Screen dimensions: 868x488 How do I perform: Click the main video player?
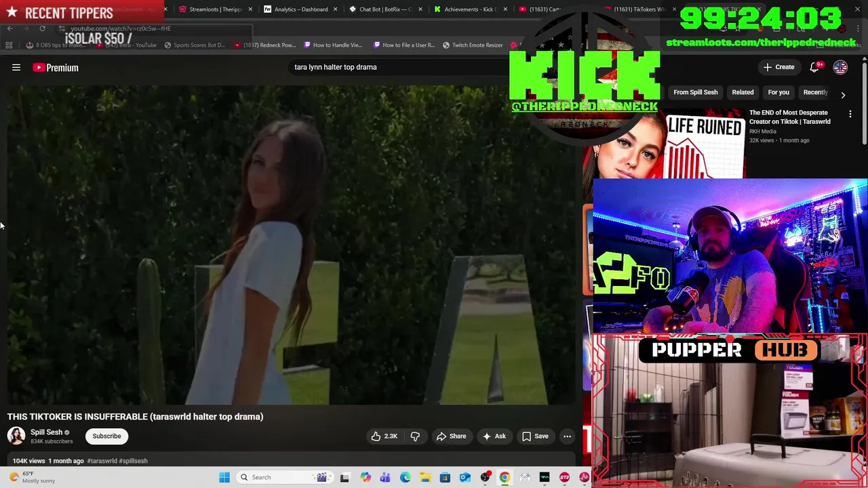tap(292, 244)
